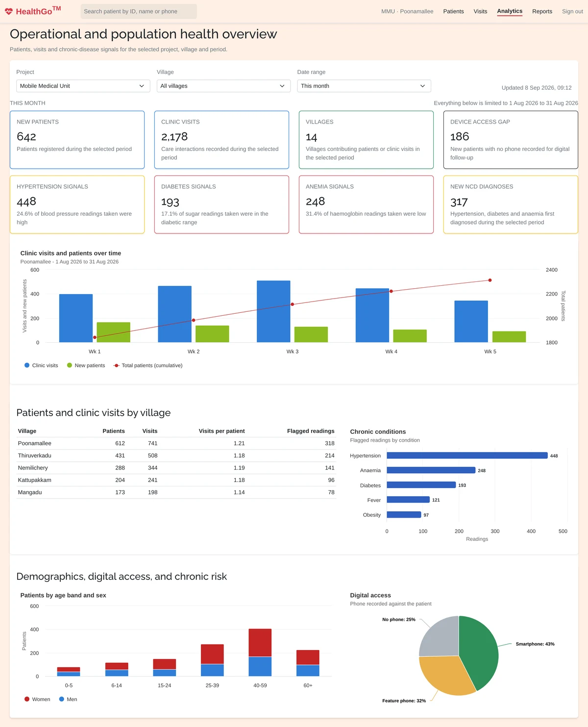Toggle the Women legend marker
This screenshot has width=588, height=727.
click(x=27, y=699)
